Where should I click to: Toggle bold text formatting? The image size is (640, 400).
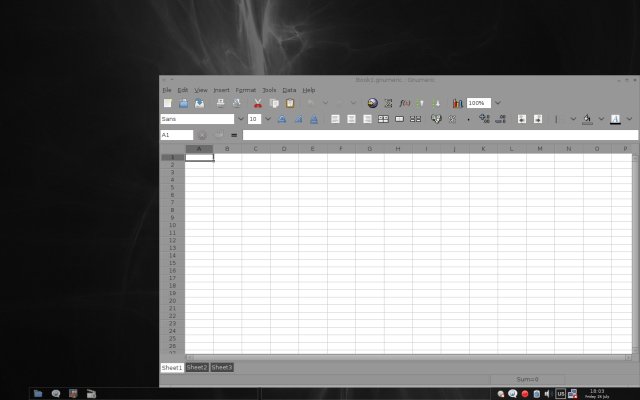pyautogui.click(x=282, y=119)
